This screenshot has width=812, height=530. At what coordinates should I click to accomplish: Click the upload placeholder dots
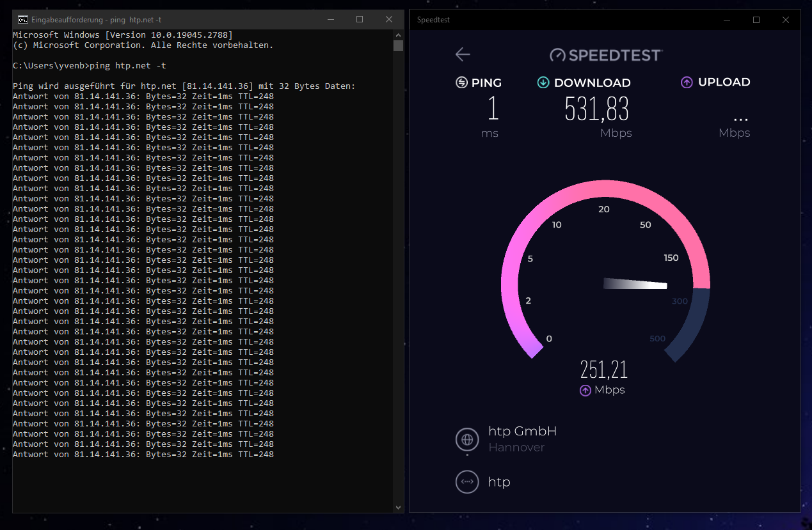(x=741, y=119)
